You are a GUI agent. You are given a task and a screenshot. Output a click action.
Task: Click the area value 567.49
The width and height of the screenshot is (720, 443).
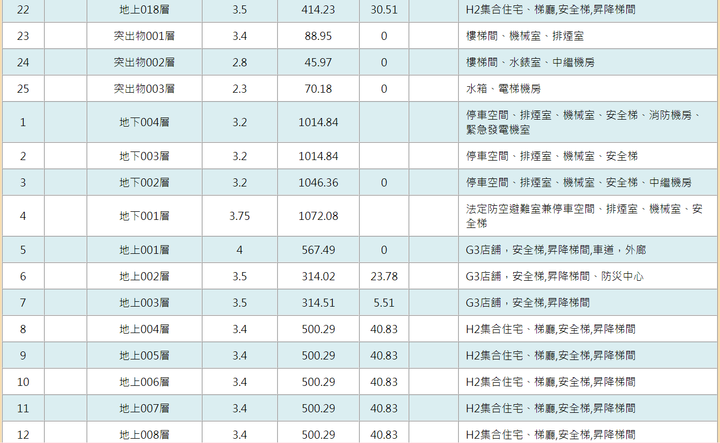(318, 250)
